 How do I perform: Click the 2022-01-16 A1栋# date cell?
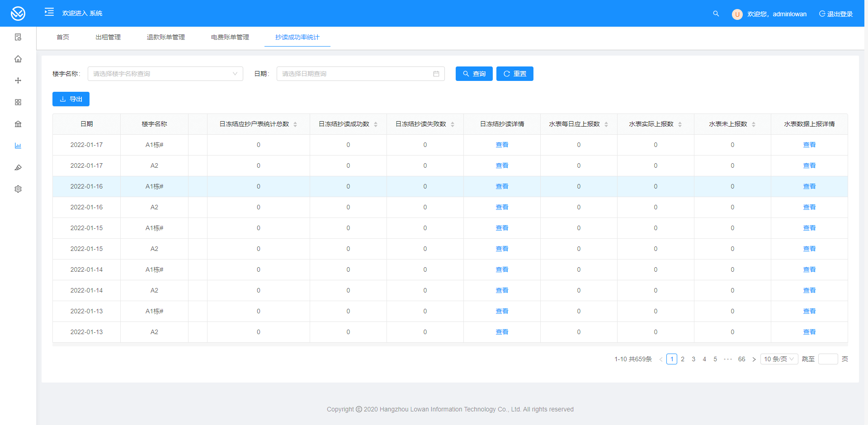pos(86,186)
